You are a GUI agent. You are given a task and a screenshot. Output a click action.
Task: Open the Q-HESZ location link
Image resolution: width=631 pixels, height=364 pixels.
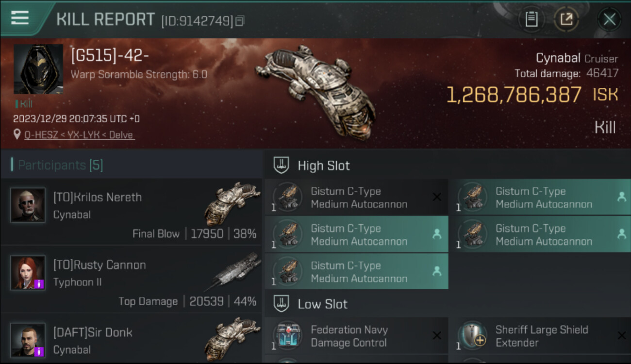(79, 135)
